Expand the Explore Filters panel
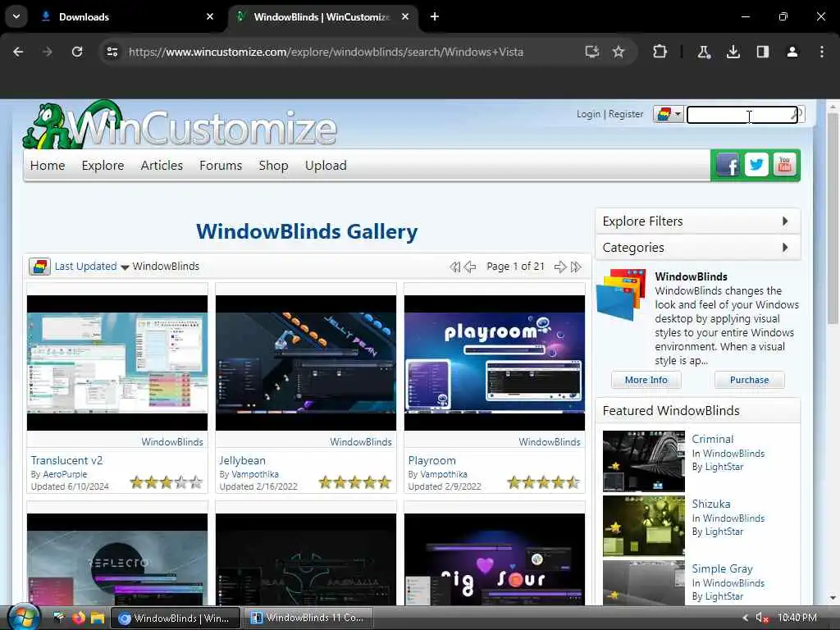This screenshot has height=630, width=840. pyautogui.click(x=697, y=221)
